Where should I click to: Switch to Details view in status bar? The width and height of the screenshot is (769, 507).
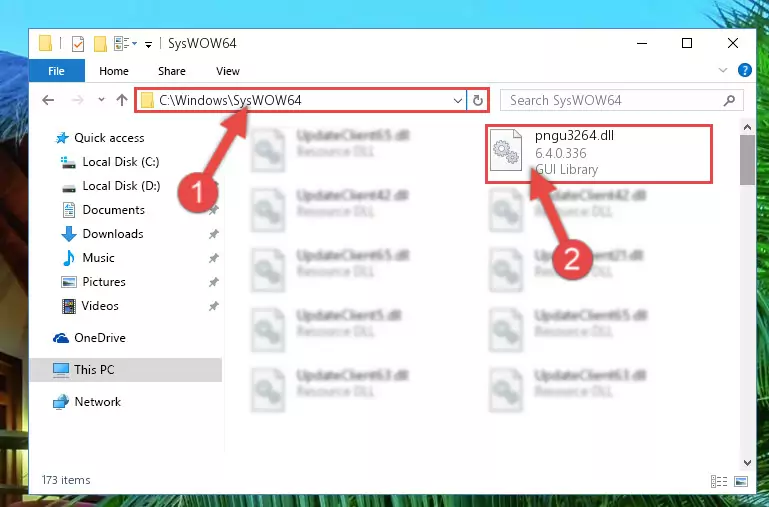click(x=719, y=482)
